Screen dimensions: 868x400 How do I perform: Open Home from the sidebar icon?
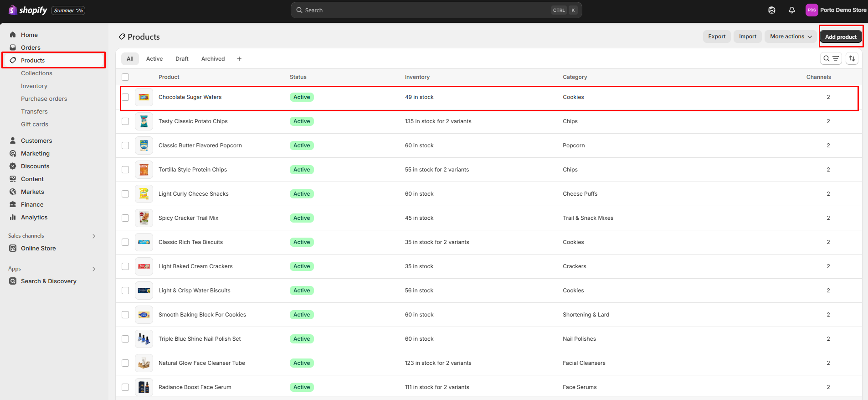pyautogui.click(x=13, y=35)
